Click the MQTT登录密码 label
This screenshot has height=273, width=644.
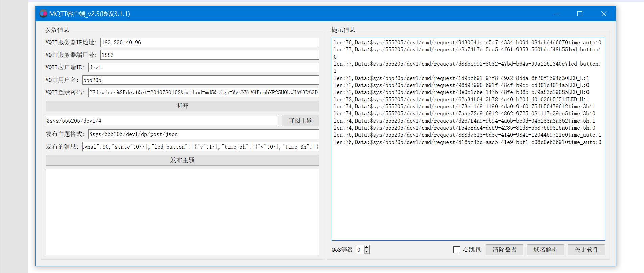pyautogui.click(x=65, y=92)
